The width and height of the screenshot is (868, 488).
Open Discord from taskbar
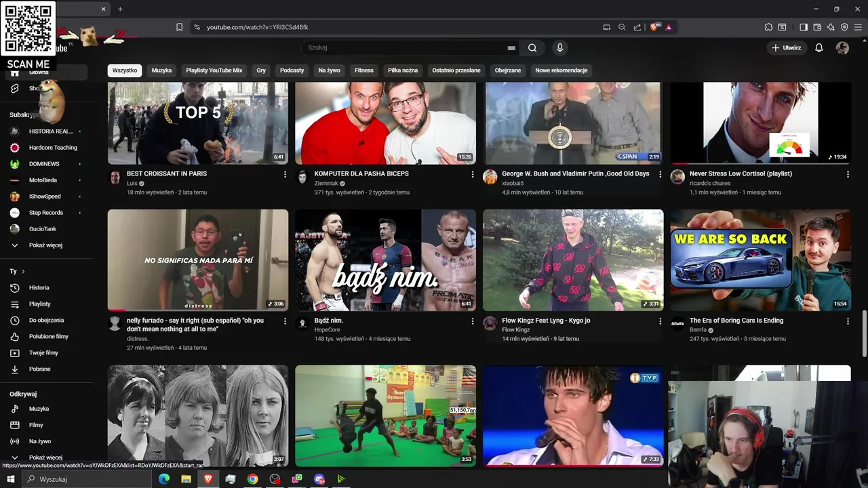(x=319, y=479)
